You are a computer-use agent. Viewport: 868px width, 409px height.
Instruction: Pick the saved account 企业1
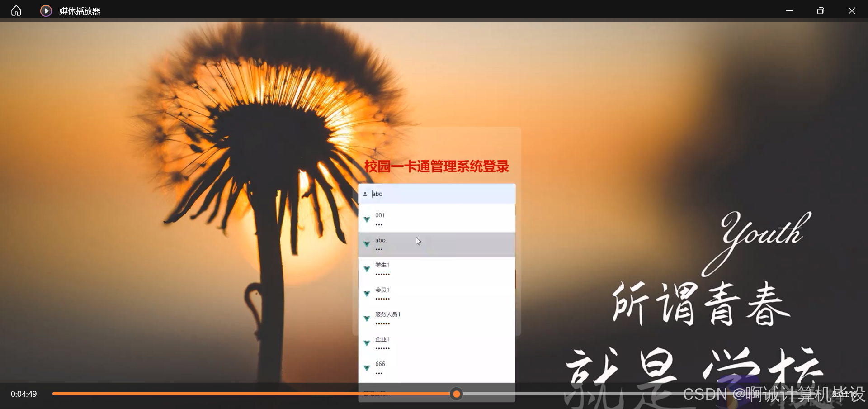[437, 344]
